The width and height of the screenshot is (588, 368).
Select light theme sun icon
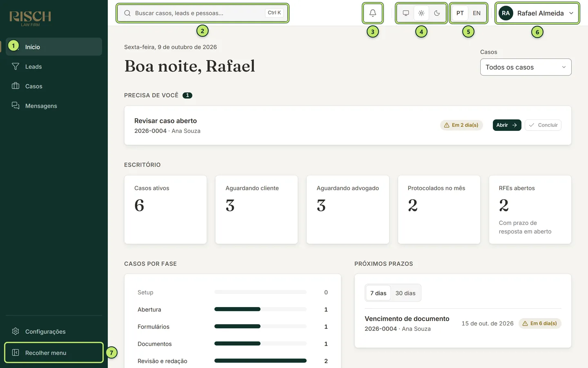(x=421, y=13)
